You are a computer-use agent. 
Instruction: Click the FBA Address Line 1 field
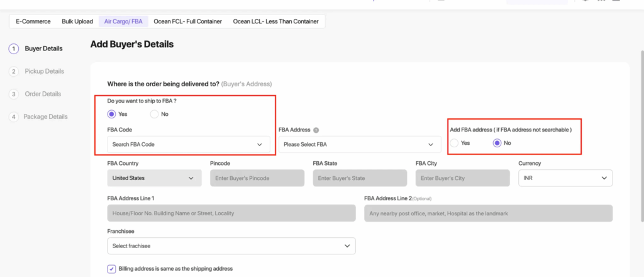[231, 213]
